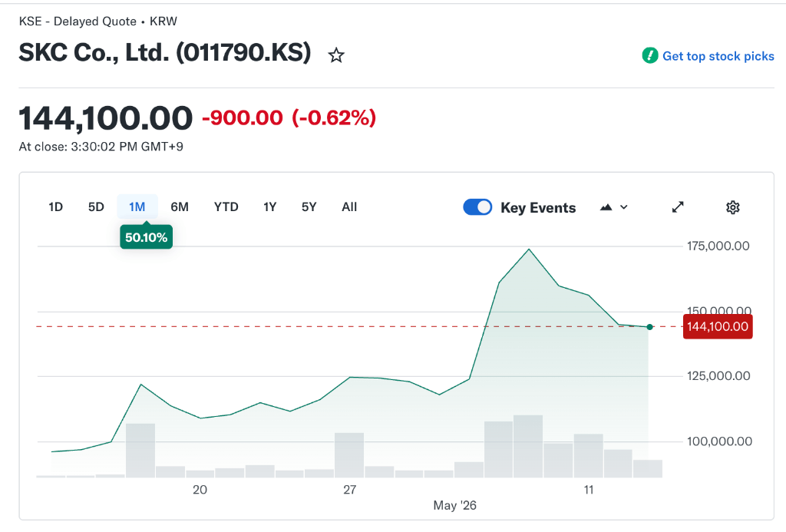Show the All time chart range
Viewport: 786px width, 532px height.
(x=349, y=207)
